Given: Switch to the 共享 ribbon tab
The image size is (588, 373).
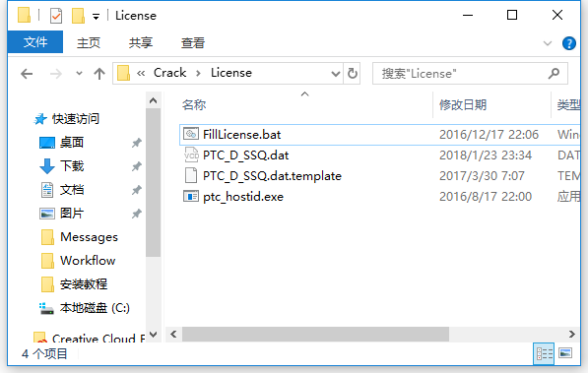Looking at the screenshot, I should pyautogui.click(x=141, y=42).
